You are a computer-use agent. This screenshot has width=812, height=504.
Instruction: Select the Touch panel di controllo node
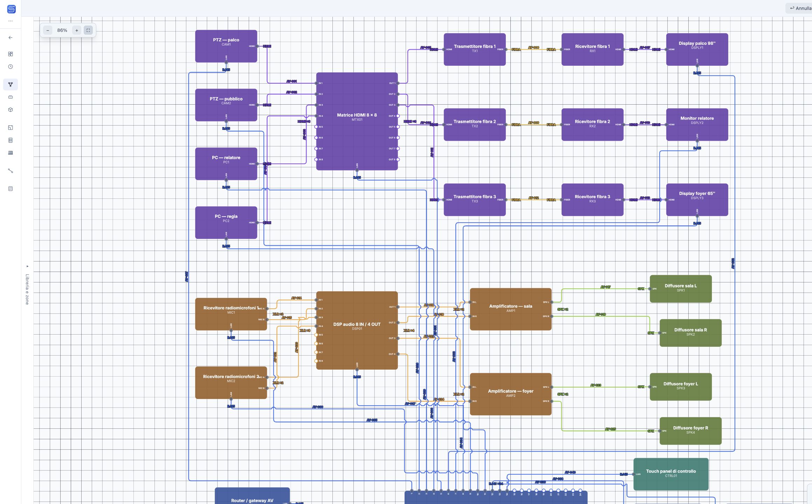(671, 474)
